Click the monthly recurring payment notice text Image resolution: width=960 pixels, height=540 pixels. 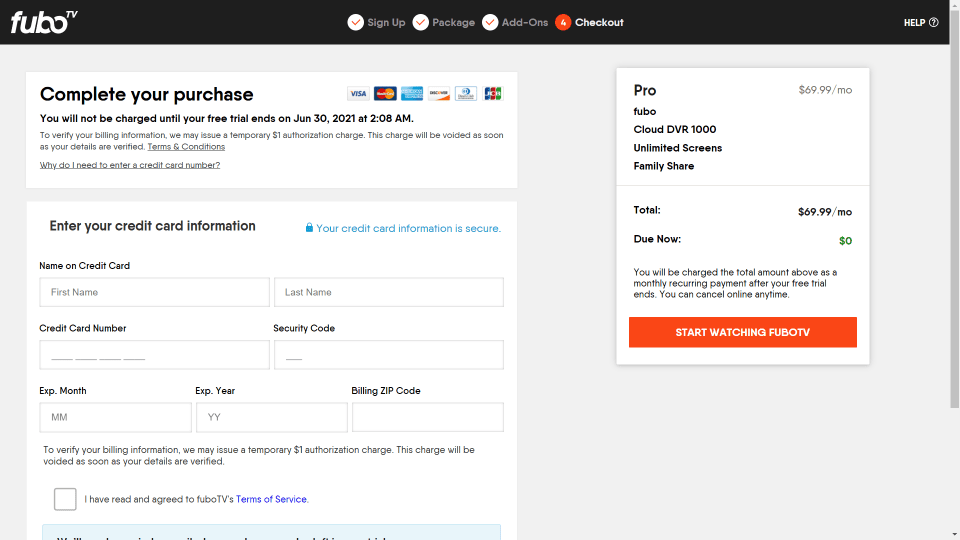735,283
